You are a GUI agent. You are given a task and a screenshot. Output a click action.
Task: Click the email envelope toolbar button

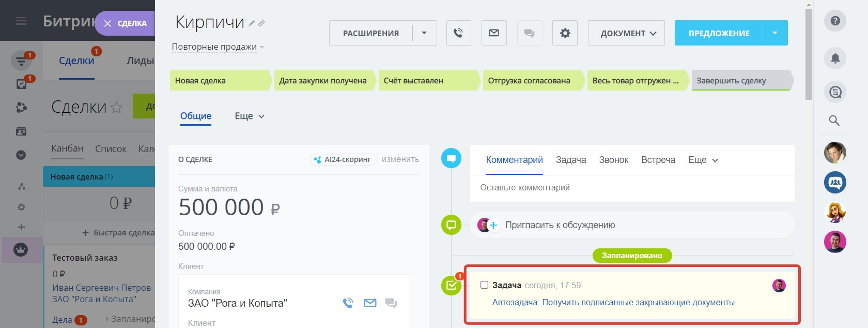pos(494,33)
